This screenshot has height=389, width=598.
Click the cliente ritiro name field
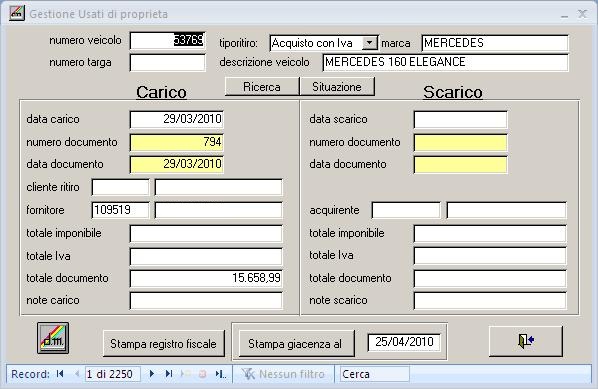(219, 187)
